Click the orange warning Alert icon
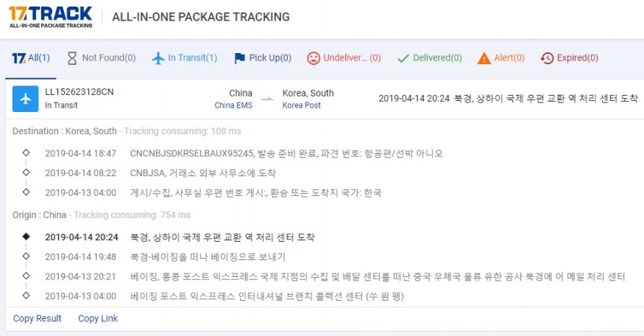This screenshot has height=336, width=644. pos(484,58)
